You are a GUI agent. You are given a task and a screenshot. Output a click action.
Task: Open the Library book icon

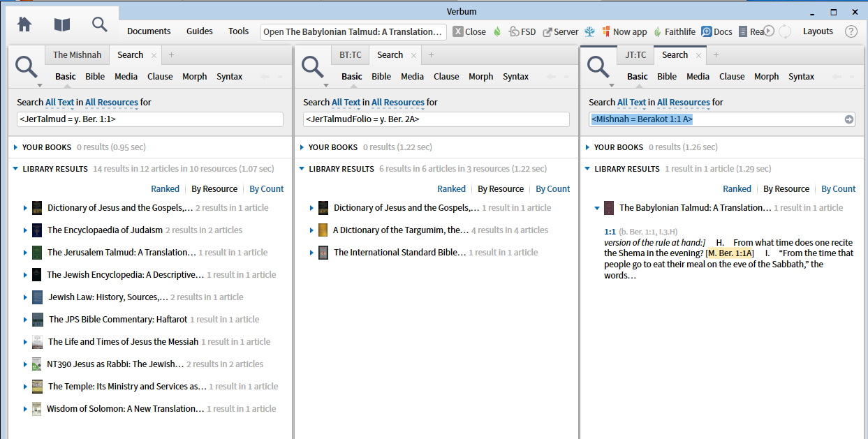tap(62, 24)
